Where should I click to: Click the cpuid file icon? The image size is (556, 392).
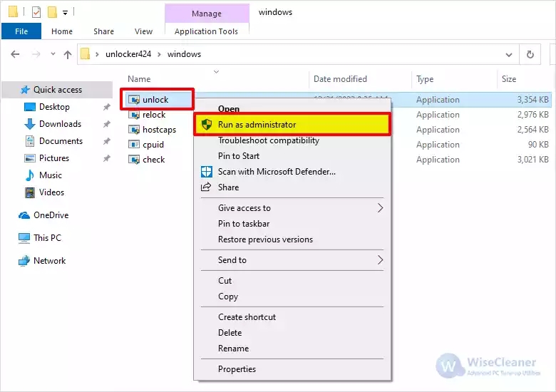(x=134, y=145)
